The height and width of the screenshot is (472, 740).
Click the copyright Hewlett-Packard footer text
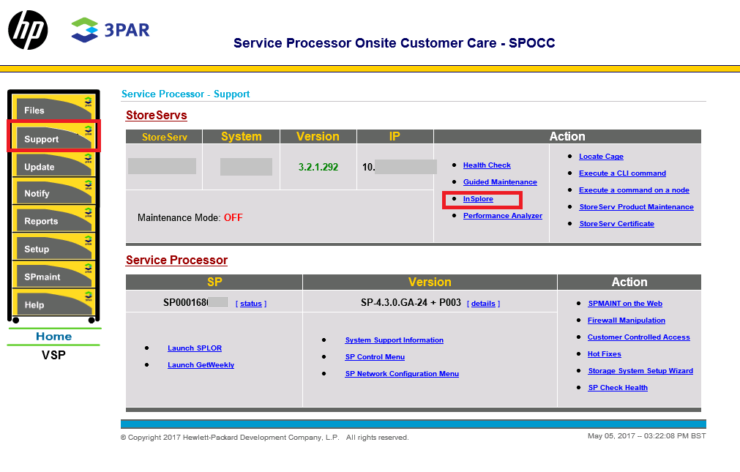point(264,438)
